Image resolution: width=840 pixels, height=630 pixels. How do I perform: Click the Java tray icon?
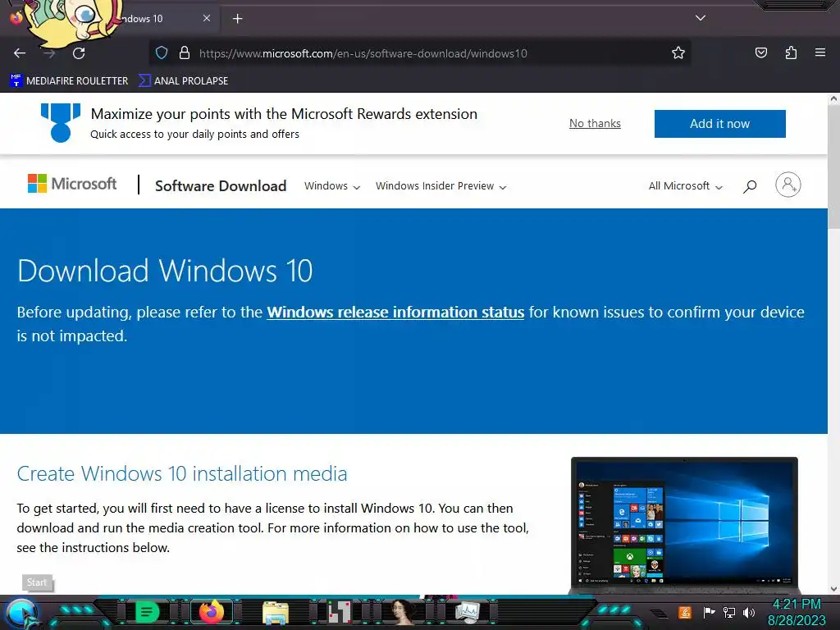[x=685, y=612]
